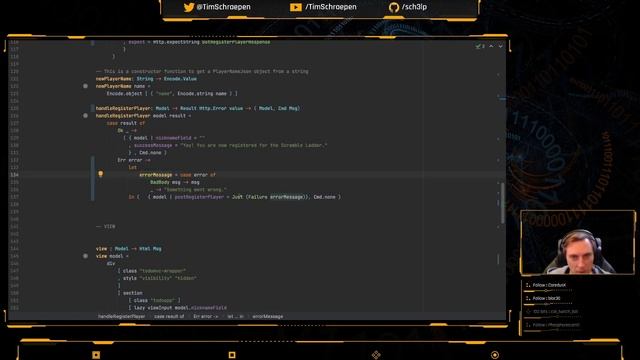Image resolution: width=640 pixels, height=360 pixels.
Task: Click gutter icon beside handleRegisterPlayer model result
Action: (85, 116)
